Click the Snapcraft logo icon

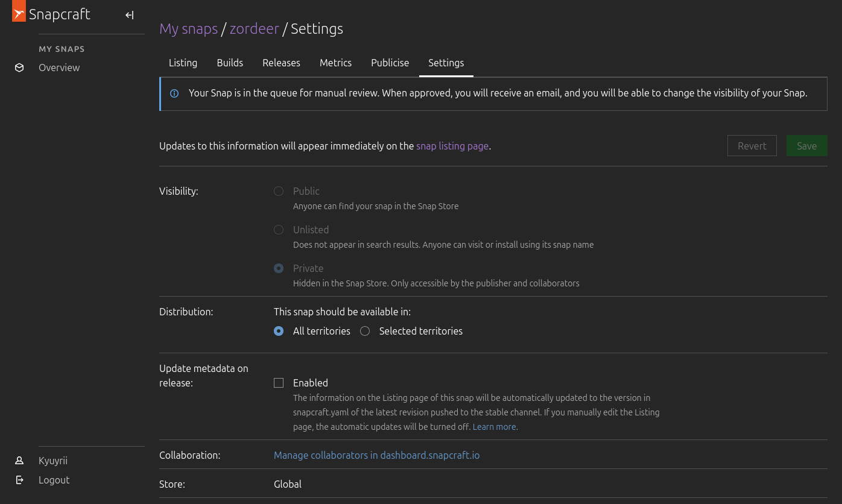click(19, 11)
